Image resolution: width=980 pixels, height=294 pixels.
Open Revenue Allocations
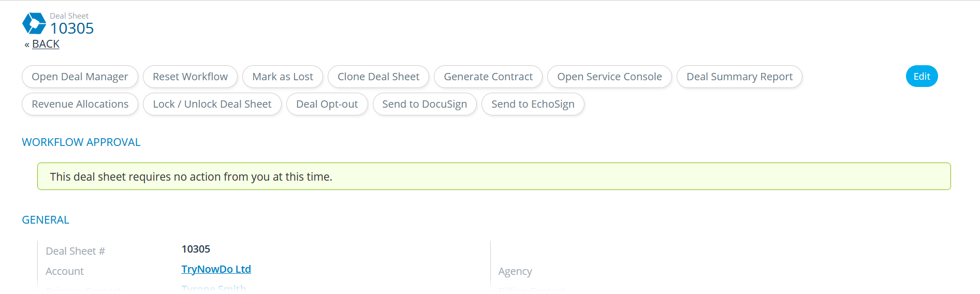(x=80, y=104)
